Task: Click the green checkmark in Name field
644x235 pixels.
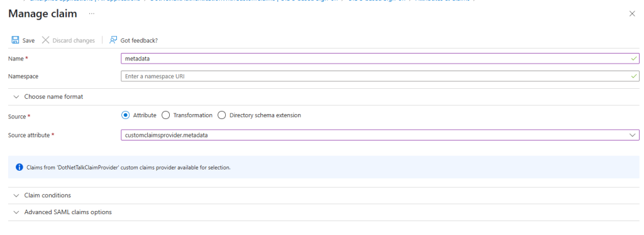Action: [634, 59]
